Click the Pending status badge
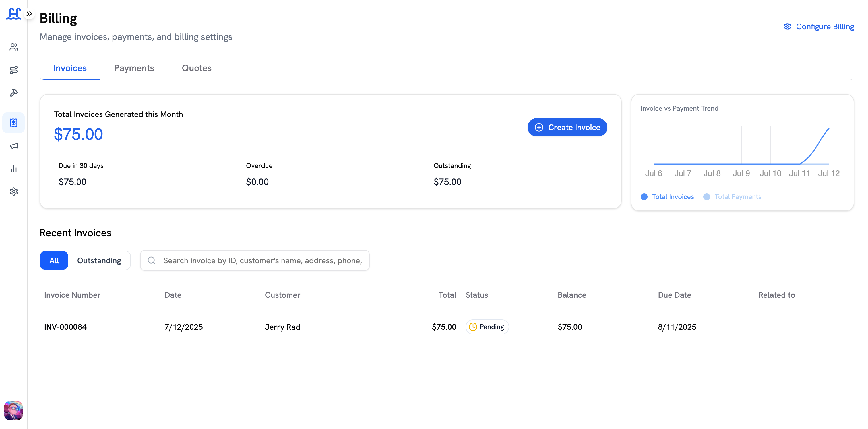Image resolution: width=868 pixels, height=429 pixels. coord(487,327)
